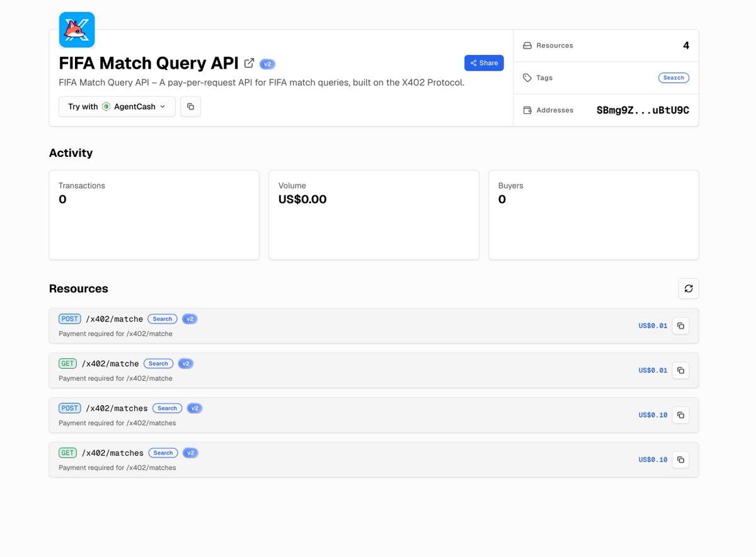The width and height of the screenshot is (756, 557).
Task: Click POST method badge of /x402/matches
Action: pyautogui.click(x=70, y=408)
